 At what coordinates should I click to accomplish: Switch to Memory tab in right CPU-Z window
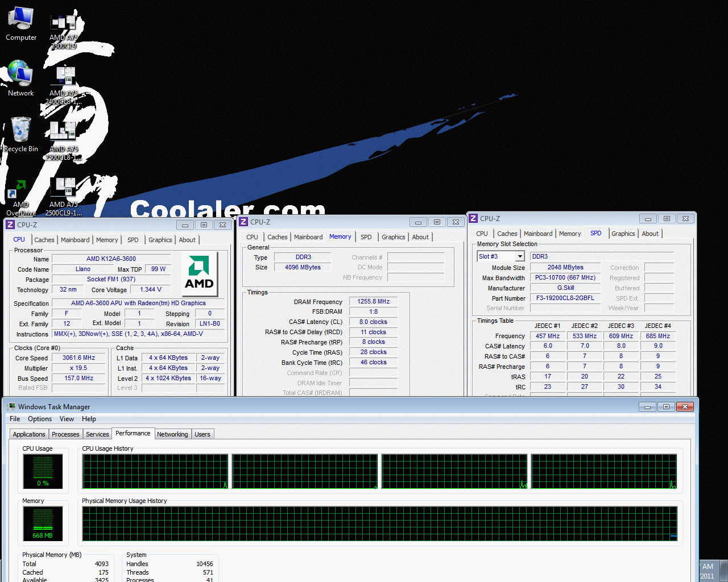[x=570, y=234]
